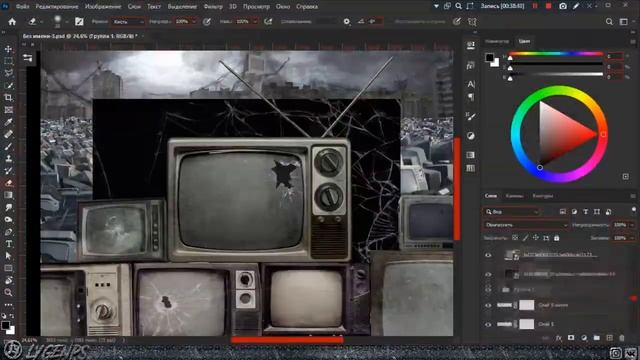The height and width of the screenshot is (360, 640).
Task: Open the Фильтр menu
Action: click(213, 7)
